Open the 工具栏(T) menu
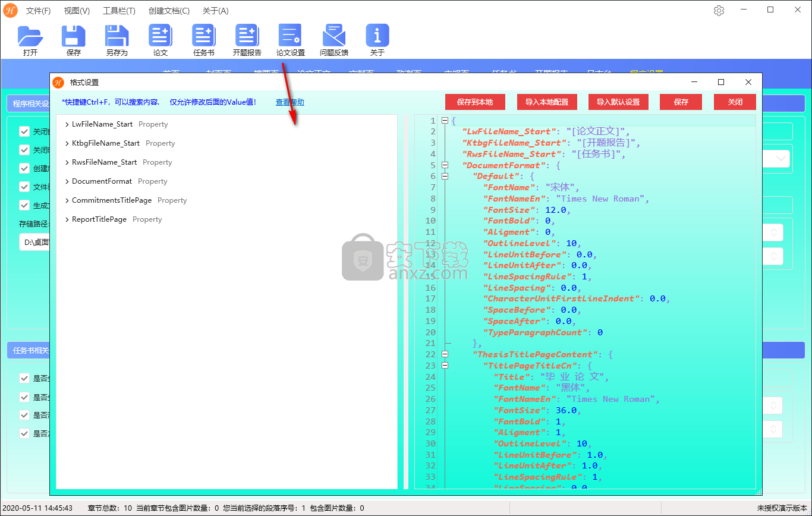The image size is (812, 516). click(x=119, y=11)
